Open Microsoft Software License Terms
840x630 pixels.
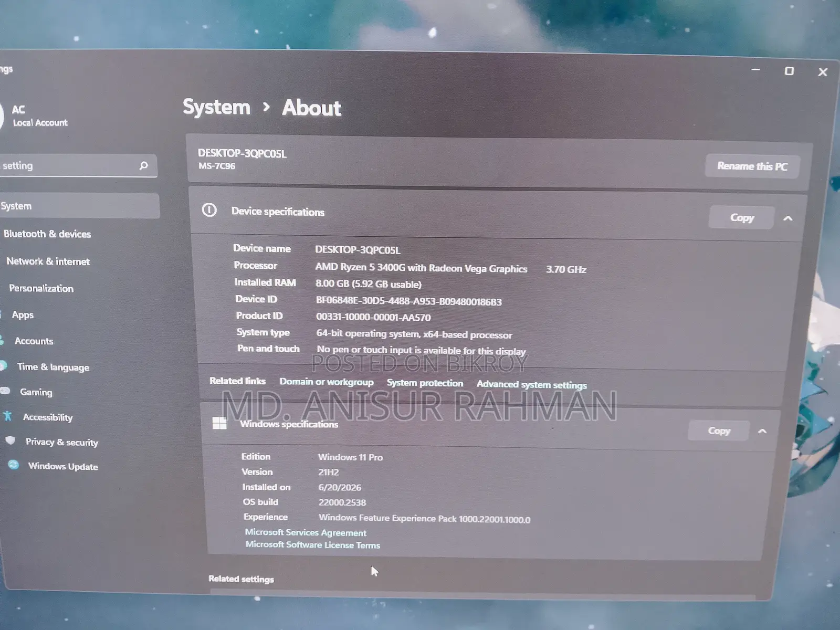[x=312, y=544]
